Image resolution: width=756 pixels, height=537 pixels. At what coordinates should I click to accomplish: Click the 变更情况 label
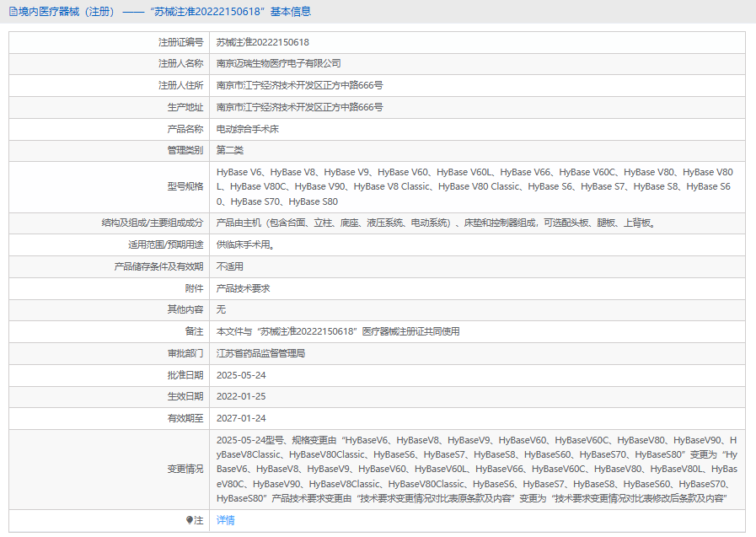pyautogui.click(x=185, y=469)
